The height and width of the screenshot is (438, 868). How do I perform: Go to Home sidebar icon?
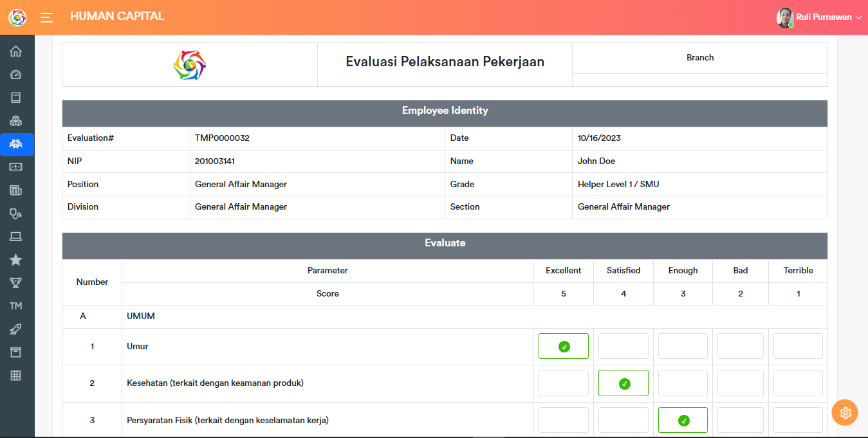[x=16, y=51]
